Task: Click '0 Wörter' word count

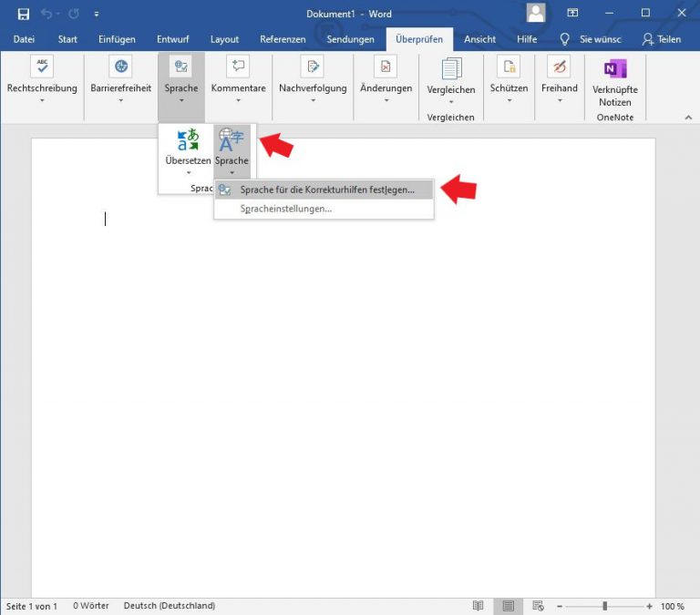Action: (91, 606)
